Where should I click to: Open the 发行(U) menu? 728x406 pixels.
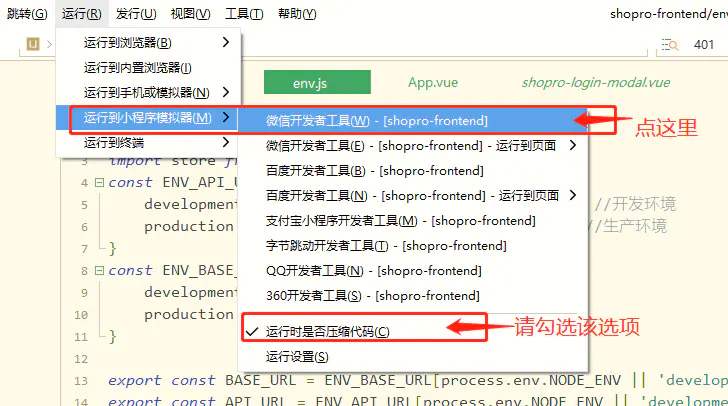(136, 14)
